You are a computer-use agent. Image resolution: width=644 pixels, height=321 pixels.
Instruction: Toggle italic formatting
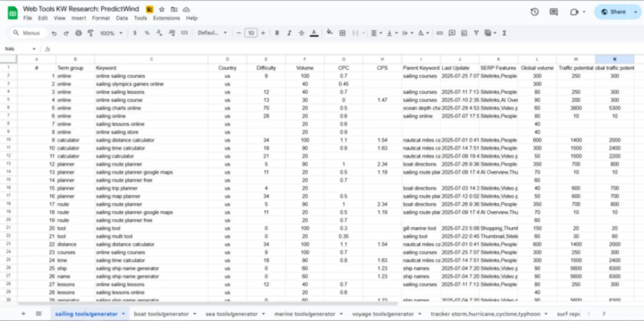pyautogui.click(x=289, y=33)
